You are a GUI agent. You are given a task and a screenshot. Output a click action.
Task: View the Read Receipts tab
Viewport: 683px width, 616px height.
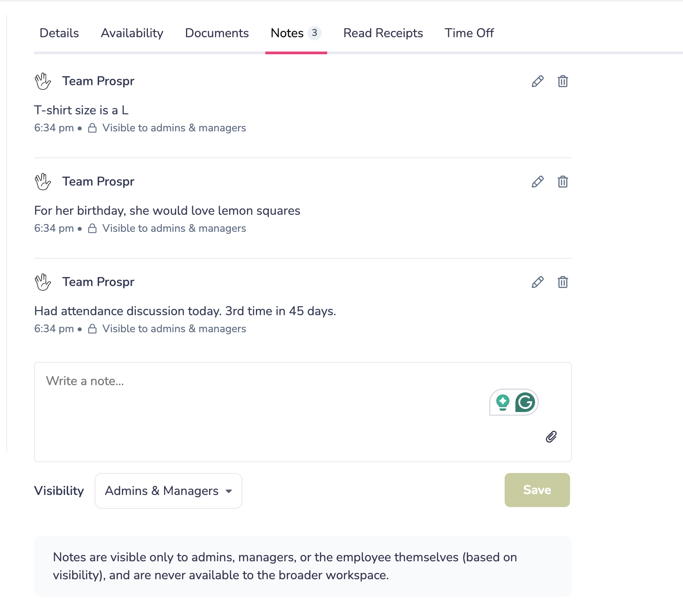pos(383,33)
